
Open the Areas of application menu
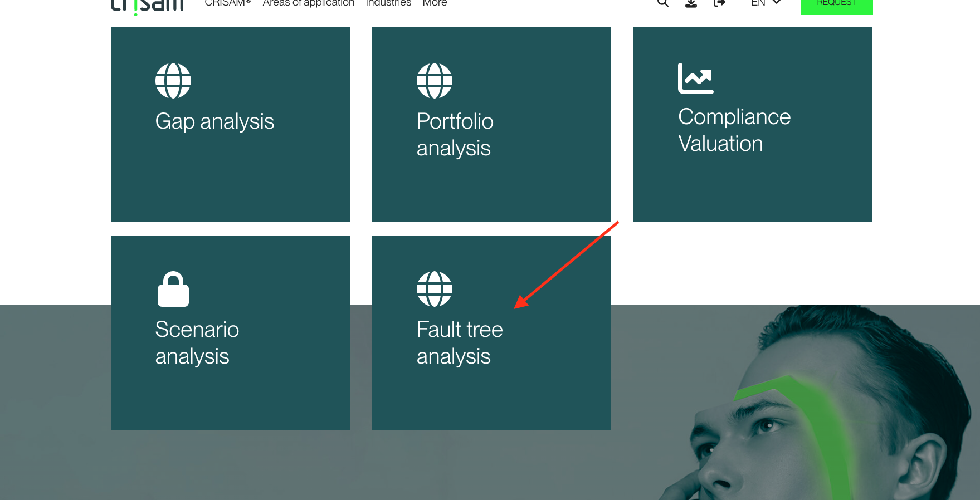coord(309,3)
